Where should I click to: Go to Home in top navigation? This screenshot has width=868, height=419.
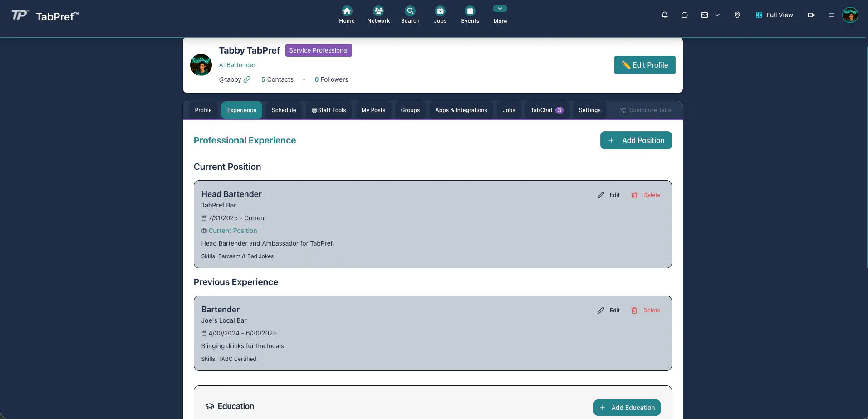click(x=347, y=15)
